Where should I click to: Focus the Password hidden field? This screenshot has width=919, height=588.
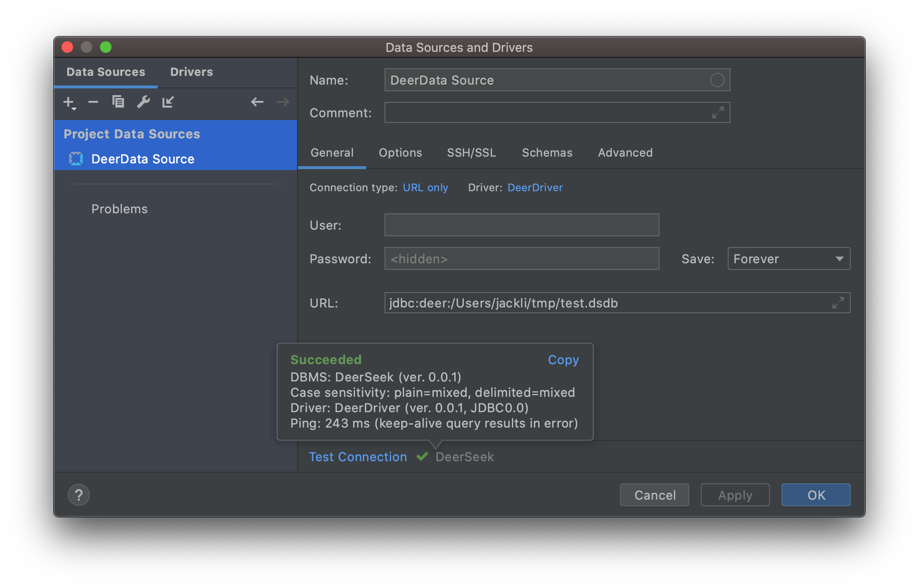pyautogui.click(x=522, y=259)
